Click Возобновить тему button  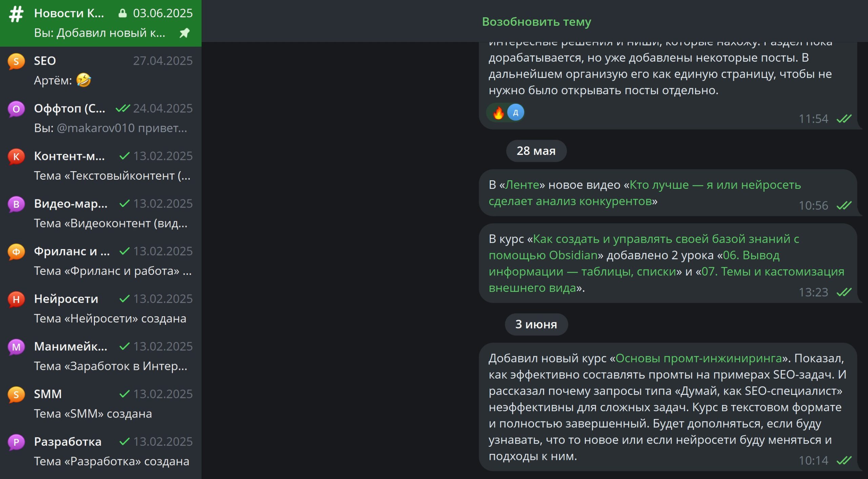pyautogui.click(x=536, y=22)
